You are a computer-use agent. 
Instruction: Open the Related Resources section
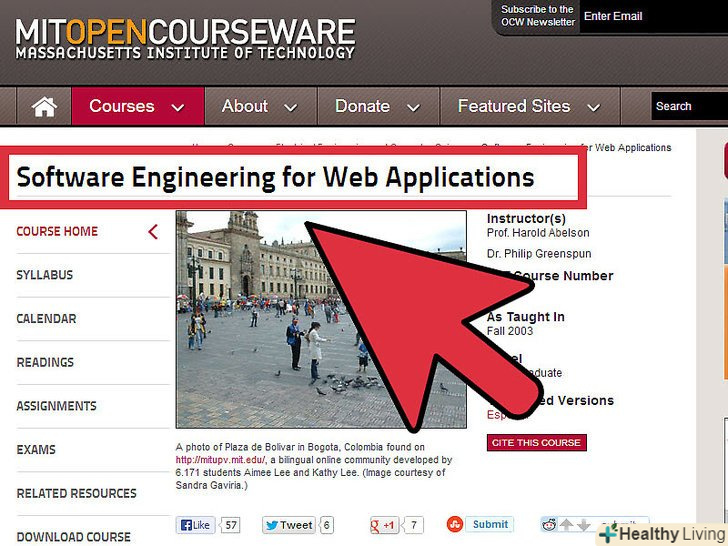coord(77,493)
